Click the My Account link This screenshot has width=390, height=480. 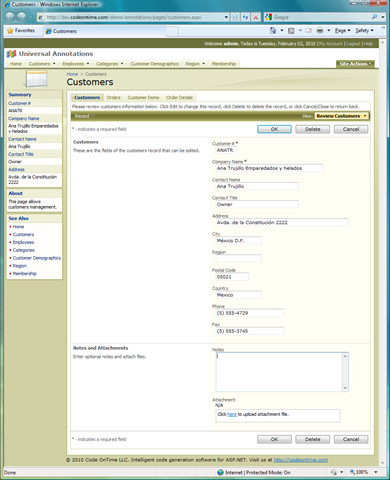[331, 44]
